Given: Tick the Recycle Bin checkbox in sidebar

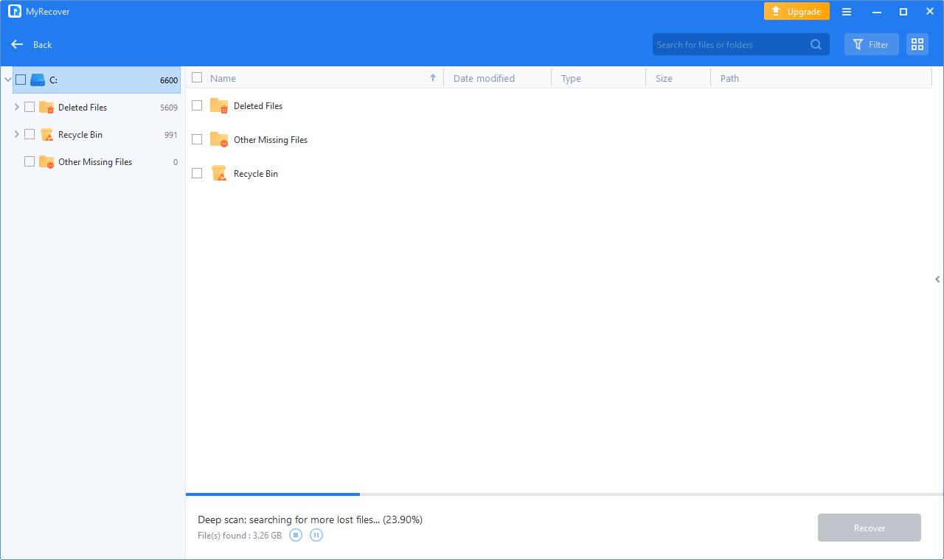Looking at the screenshot, I should (x=29, y=134).
